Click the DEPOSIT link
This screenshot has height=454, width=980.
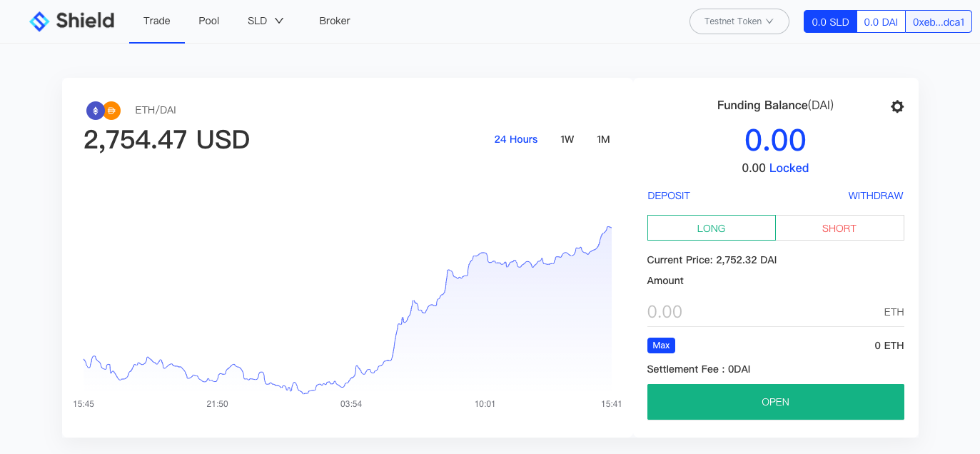coord(668,196)
